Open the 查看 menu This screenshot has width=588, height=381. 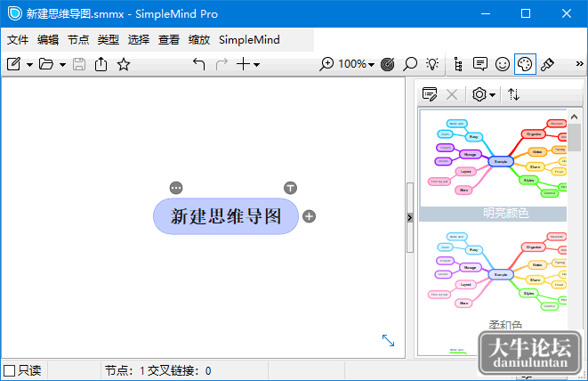pos(169,40)
